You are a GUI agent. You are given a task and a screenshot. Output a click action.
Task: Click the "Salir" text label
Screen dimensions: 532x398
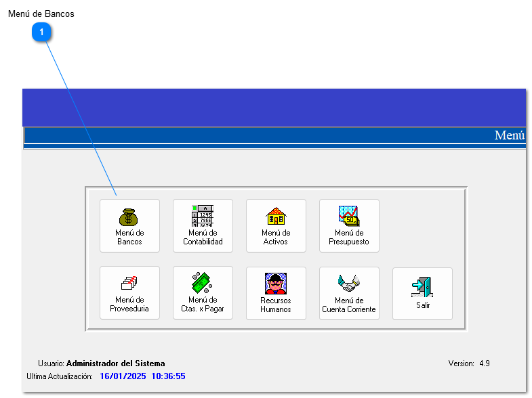point(422,305)
